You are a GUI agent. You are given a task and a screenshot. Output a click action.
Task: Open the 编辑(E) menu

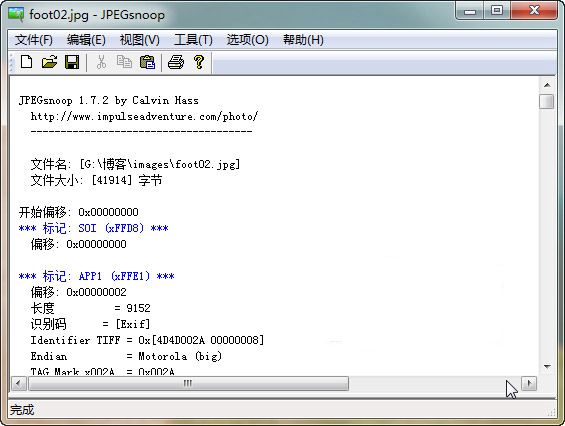click(86, 40)
